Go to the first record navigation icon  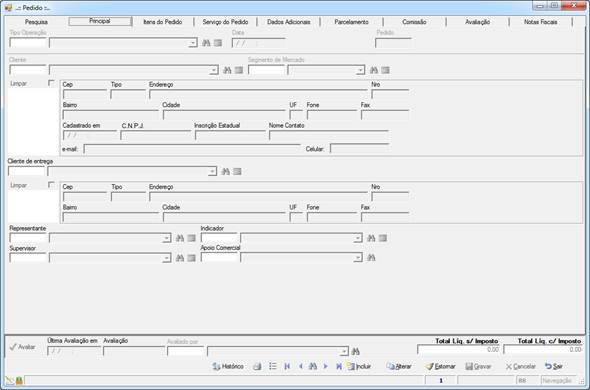click(x=287, y=366)
